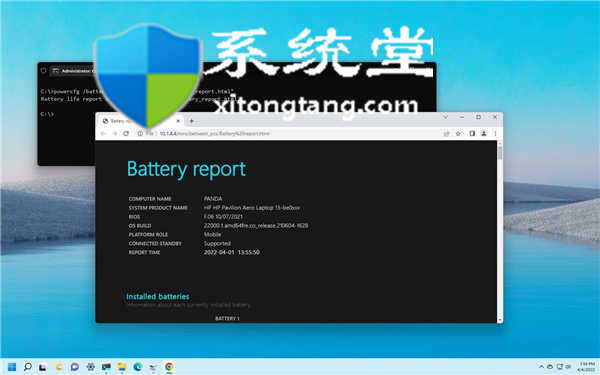Open the taskbar clock and date
Image resolution: width=600 pixels, height=375 pixels.
point(587,367)
